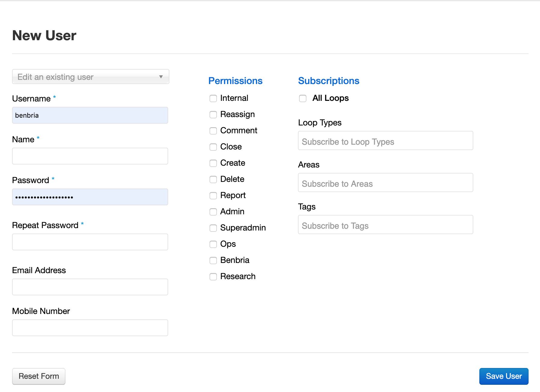This screenshot has width=540, height=392.
Task: Tick the Report permission checkbox
Action: (213, 196)
